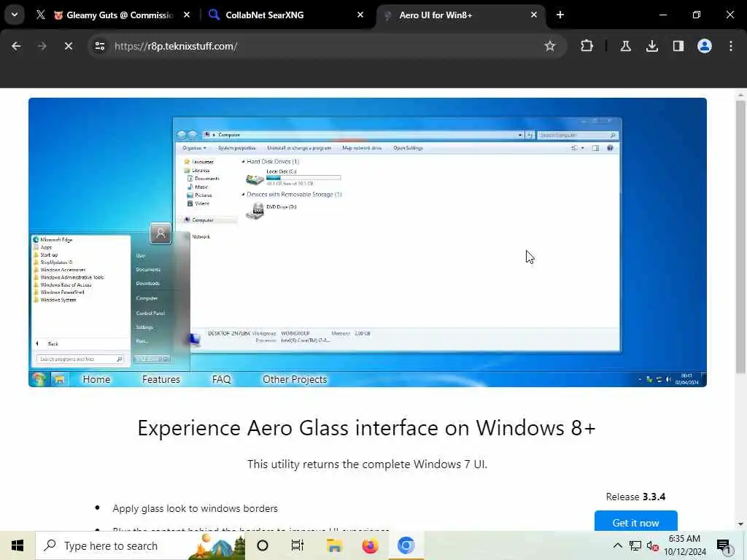Open the network status tray icon
This screenshot has width=747, height=560.
[x=635, y=545]
